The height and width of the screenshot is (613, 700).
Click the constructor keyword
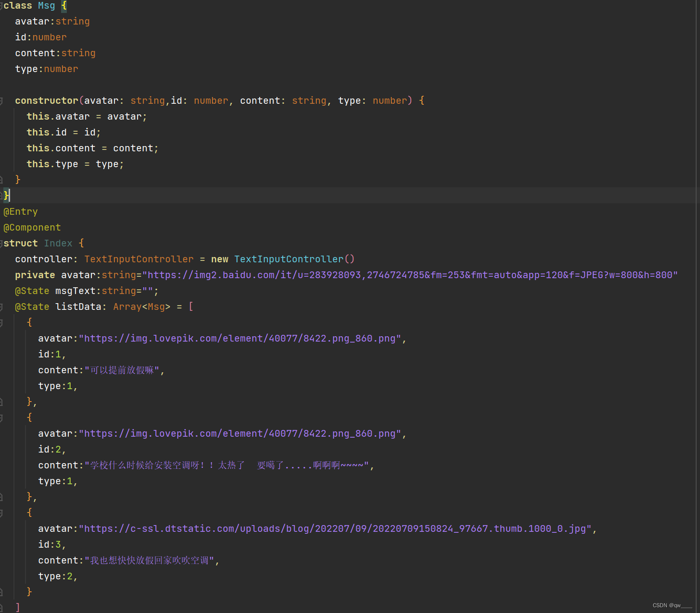[x=47, y=101]
